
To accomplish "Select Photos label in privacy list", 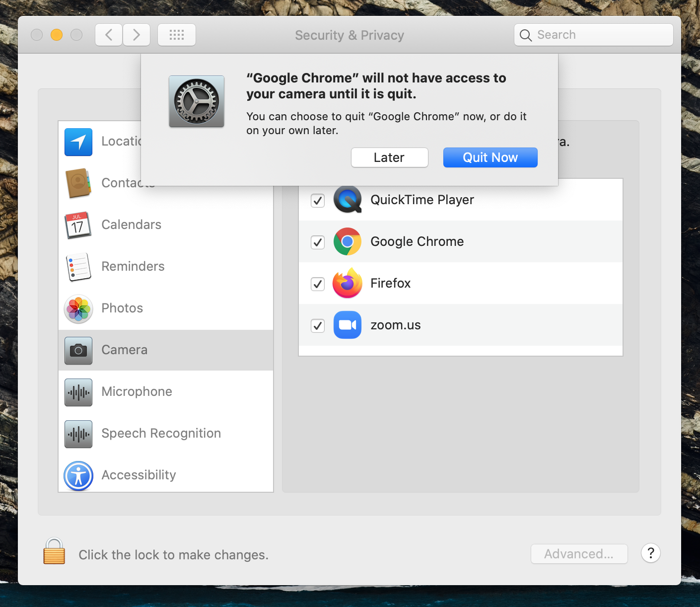I will pyautogui.click(x=122, y=308).
